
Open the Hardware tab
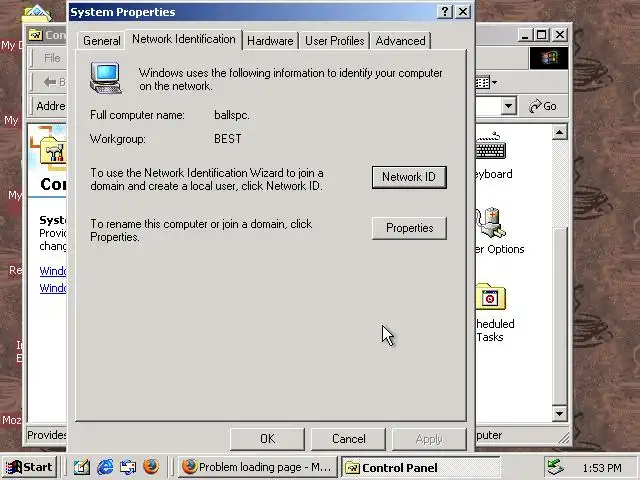270,41
